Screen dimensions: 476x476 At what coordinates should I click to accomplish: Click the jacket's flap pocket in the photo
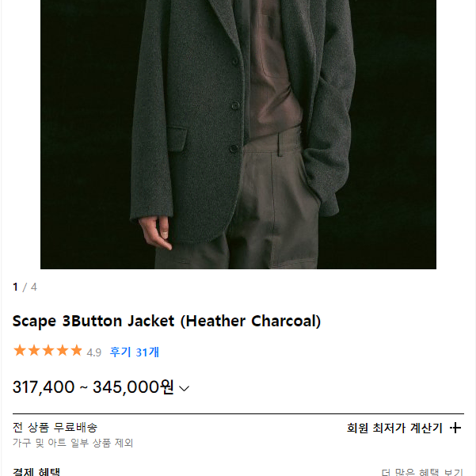pyautogui.click(x=177, y=139)
